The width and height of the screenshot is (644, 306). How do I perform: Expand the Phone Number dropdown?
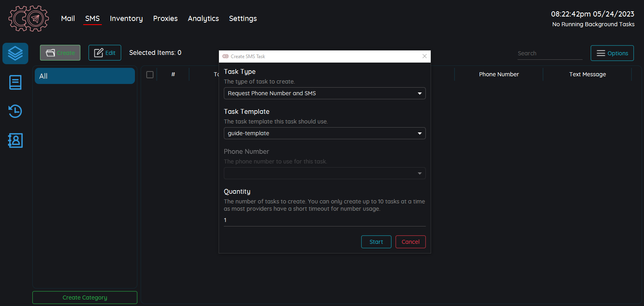(x=324, y=173)
